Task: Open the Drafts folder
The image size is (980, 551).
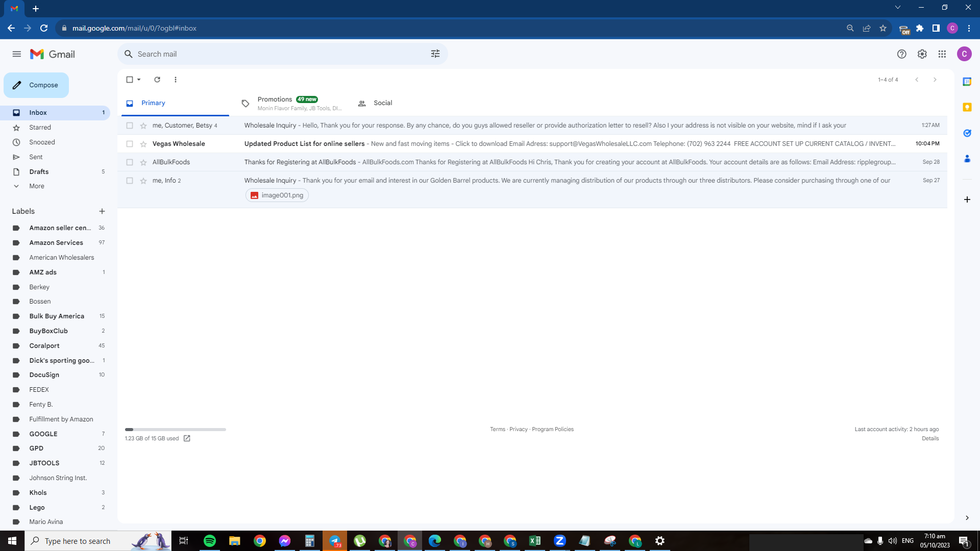Action: click(55, 172)
